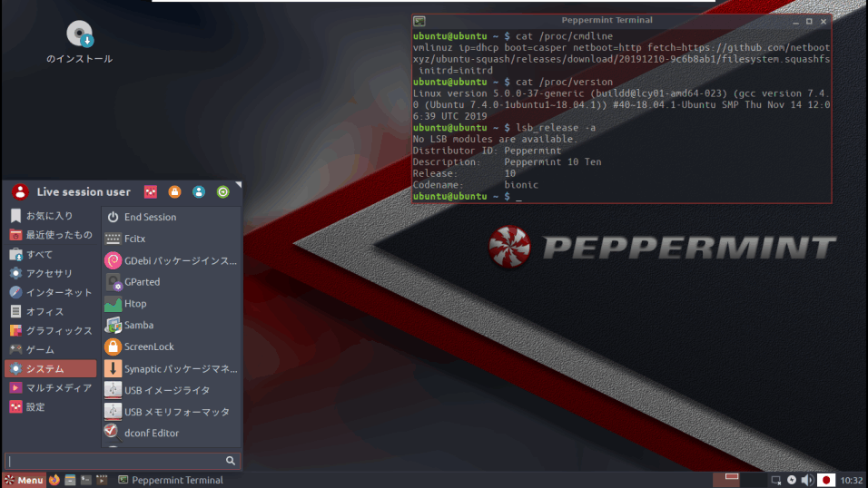Click the menu search input field

coord(122,461)
